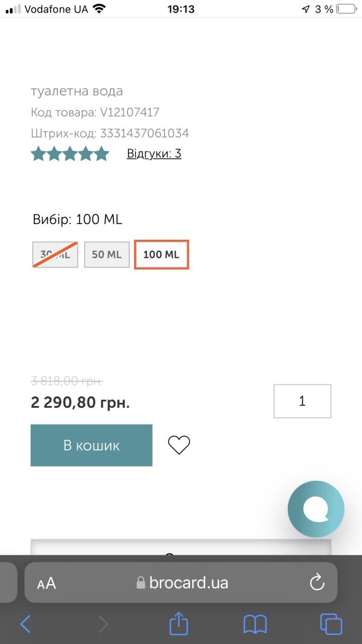
Task: Tap the lock icon beside brocard.ua
Action: coord(141,583)
